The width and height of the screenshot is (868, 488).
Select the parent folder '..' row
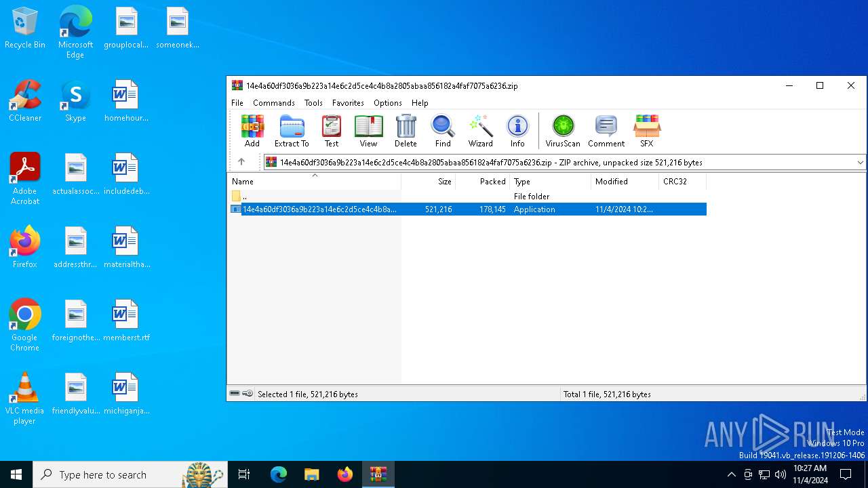coord(467,196)
